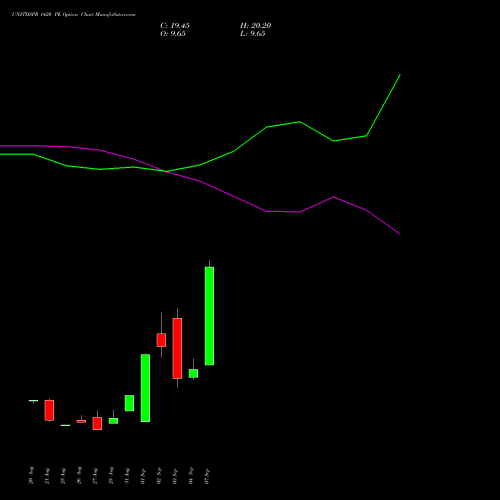Click the chart title text at top left
This screenshot has height=500, width=500.
click(74, 14)
